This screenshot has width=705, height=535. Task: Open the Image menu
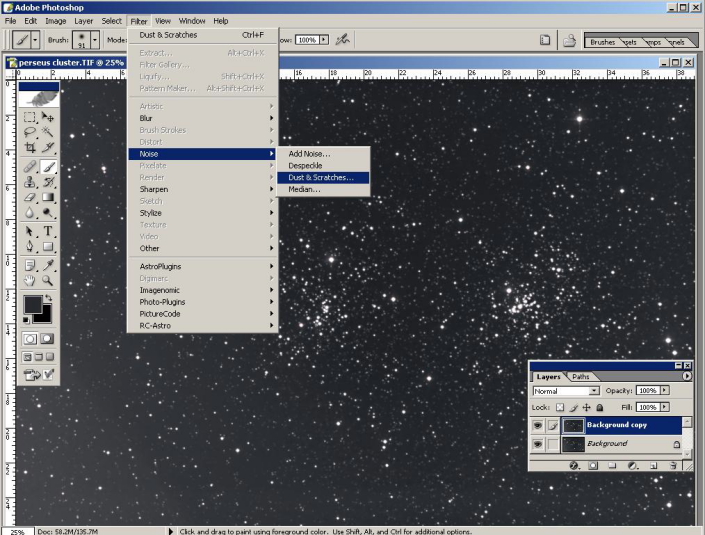(x=56, y=21)
